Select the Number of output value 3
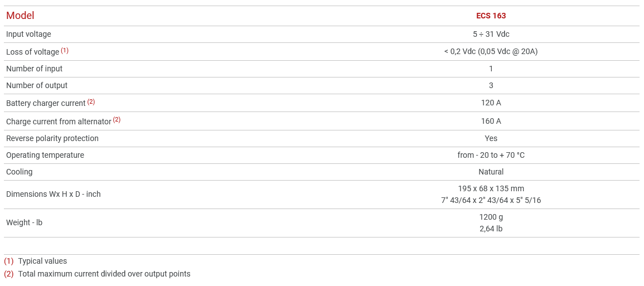Image resolution: width=644 pixels, height=286 pixels. [491, 85]
